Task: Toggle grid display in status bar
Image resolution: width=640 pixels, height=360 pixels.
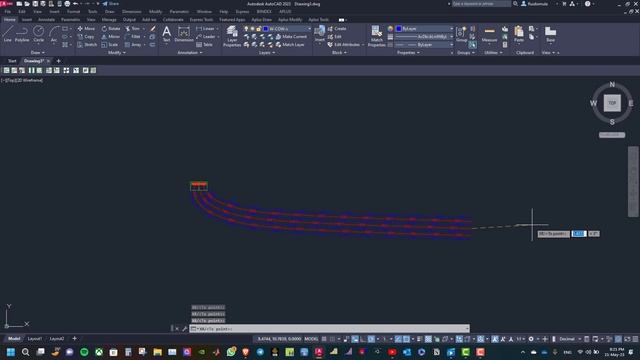Action: [x=324, y=339]
